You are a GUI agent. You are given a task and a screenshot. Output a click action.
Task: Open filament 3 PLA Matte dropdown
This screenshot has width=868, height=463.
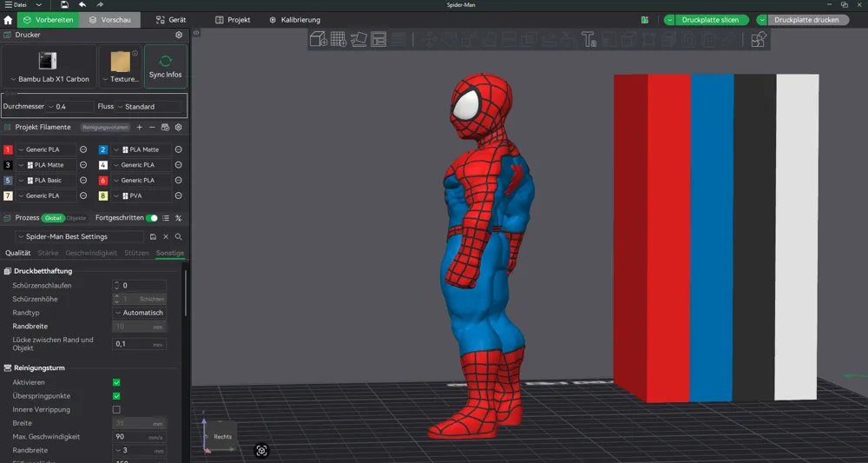click(x=46, y=165)
